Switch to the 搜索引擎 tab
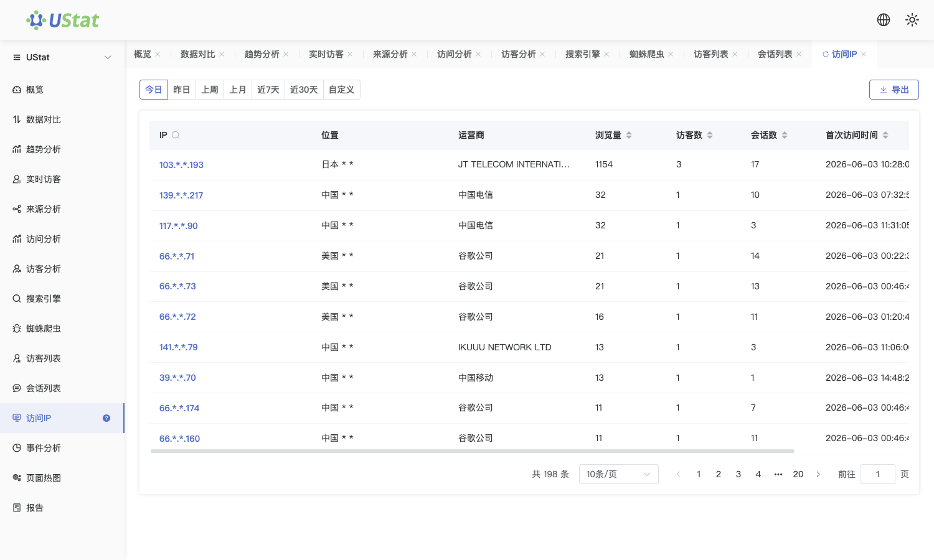Image resolution: width=934 pixels, height=560 pixels. (x=583, y=54)
